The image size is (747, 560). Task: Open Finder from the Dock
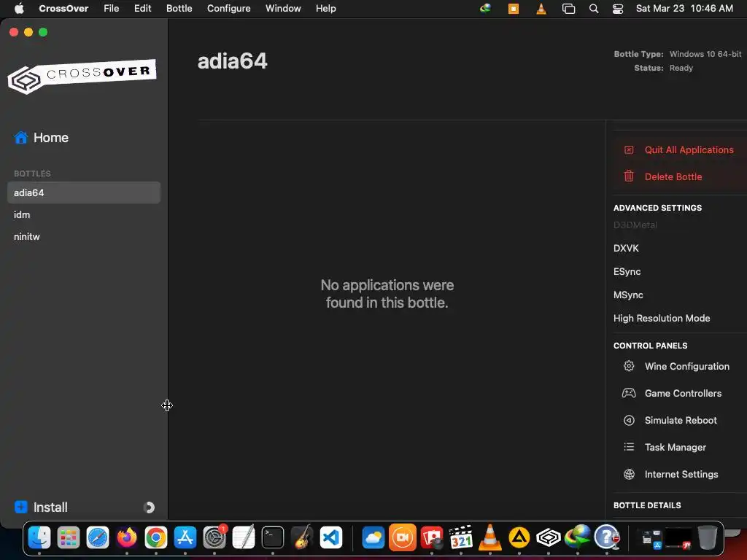pos(39,538)
